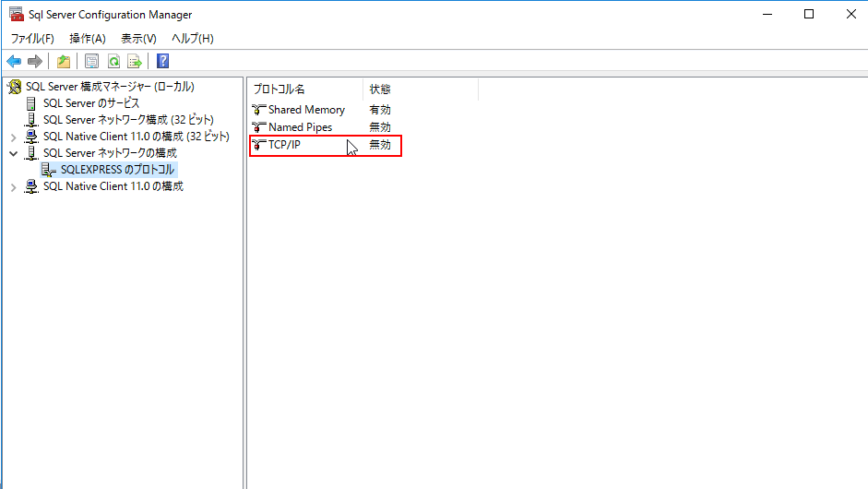Viewport: 868px width, 489px height.
Task: Expand the SQL Native Client 11.0 の構成 node
Action: 13,186
